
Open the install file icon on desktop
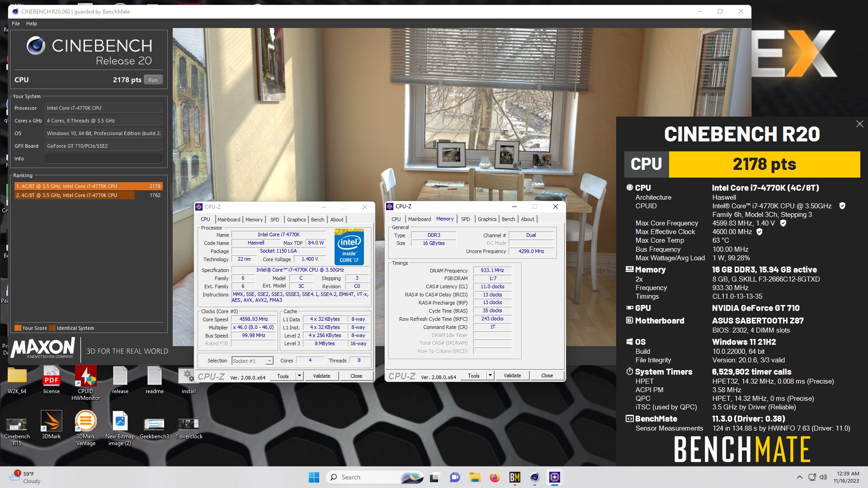coord(189,380)
